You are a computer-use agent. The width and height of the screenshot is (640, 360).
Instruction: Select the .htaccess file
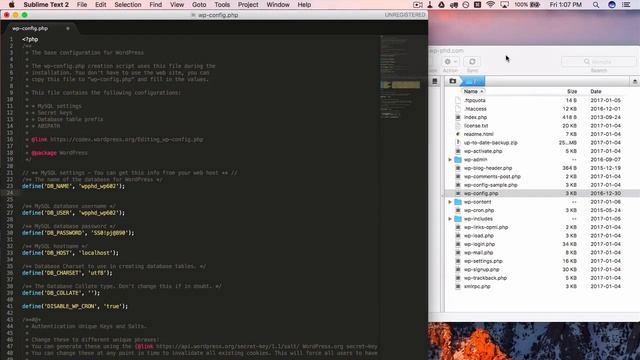tap(475, 109)
